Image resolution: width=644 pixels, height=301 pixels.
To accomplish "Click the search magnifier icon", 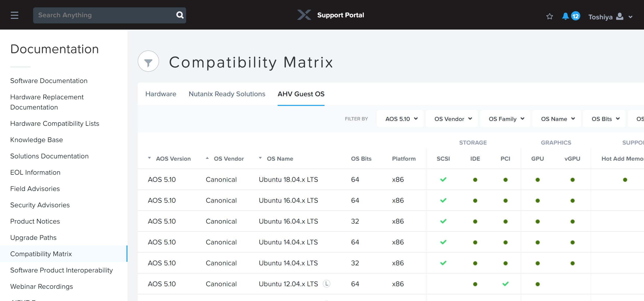I will (180, 15).
